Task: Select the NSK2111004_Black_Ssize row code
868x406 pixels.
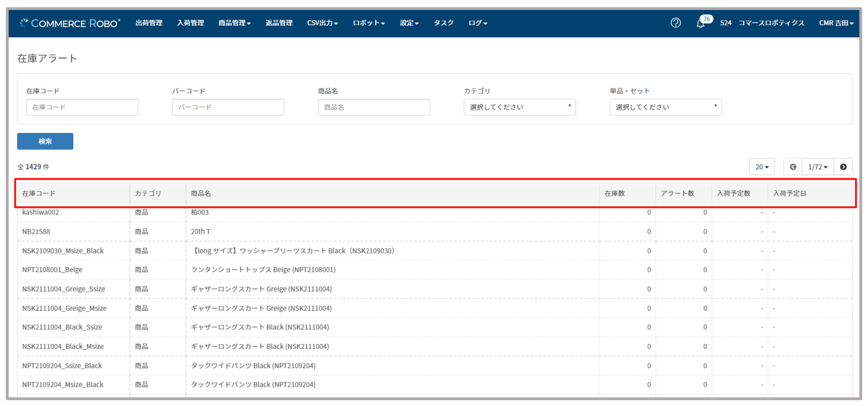Action: (x=63, y=327)
